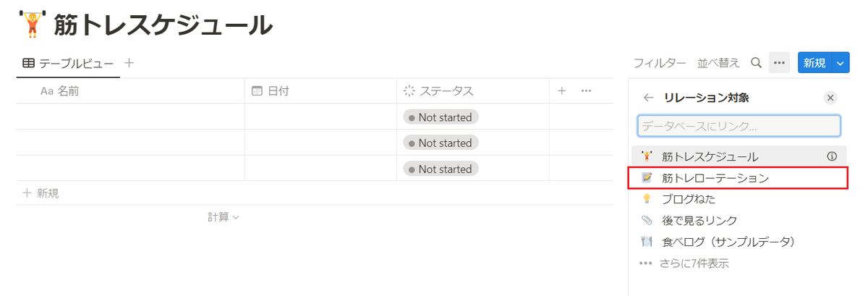Viewport: 868px width, 296px height.
Task: Click the 並べ替え button
Action: click(x=718, y=63)
